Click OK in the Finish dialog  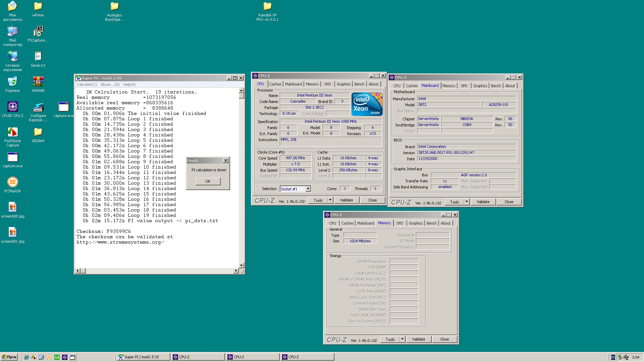click(208, 181)
